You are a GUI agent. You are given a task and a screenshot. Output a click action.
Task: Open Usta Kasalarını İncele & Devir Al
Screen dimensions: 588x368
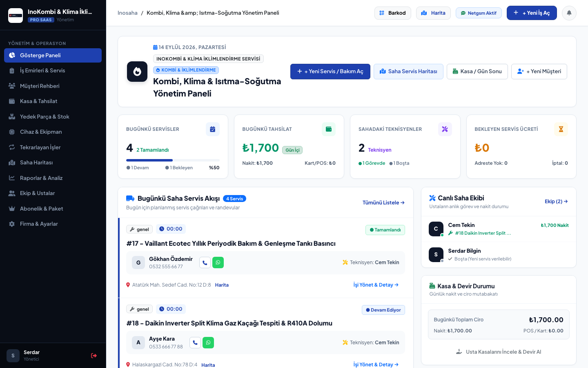[499, 352]
